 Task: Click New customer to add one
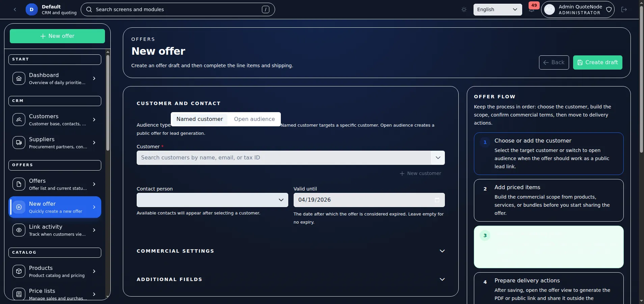tap(420, 173)
